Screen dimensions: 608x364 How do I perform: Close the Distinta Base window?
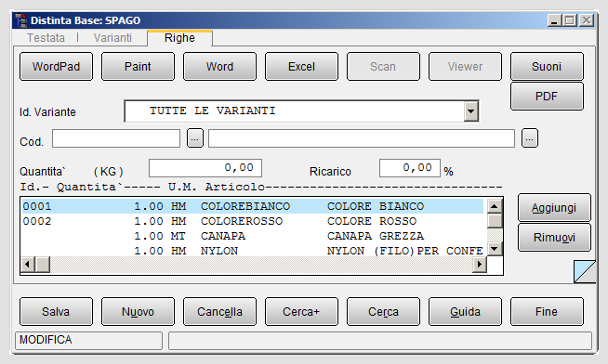tap(587, 20)
